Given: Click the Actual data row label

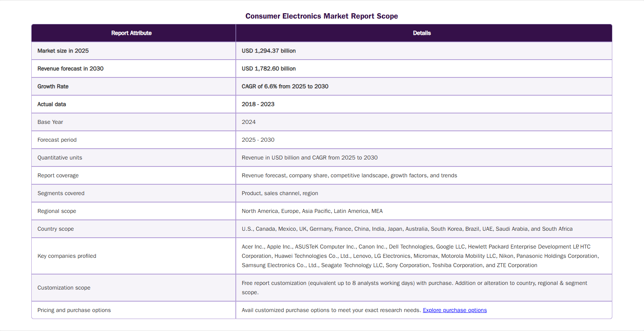Looking at the screenshot, I should point(52,104).
